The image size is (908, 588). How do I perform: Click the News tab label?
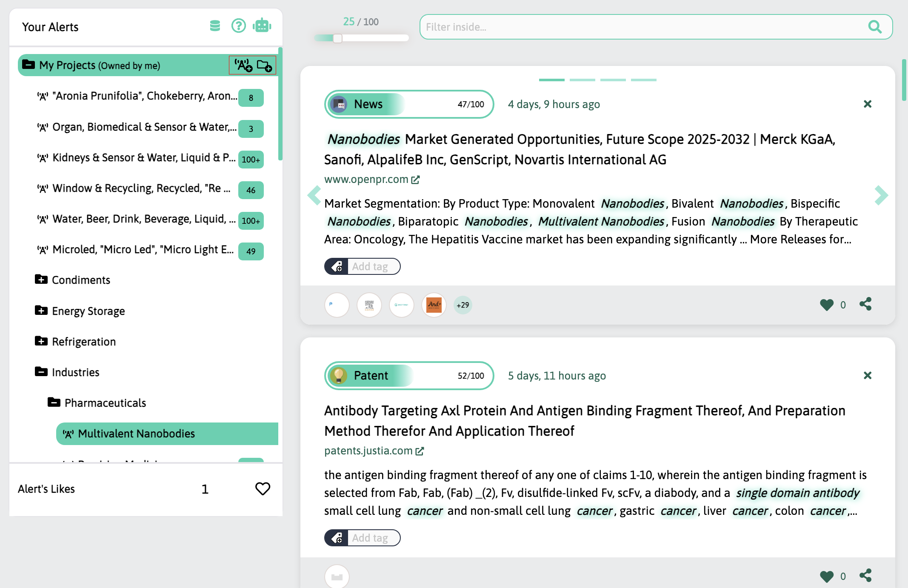pos(368,103)
